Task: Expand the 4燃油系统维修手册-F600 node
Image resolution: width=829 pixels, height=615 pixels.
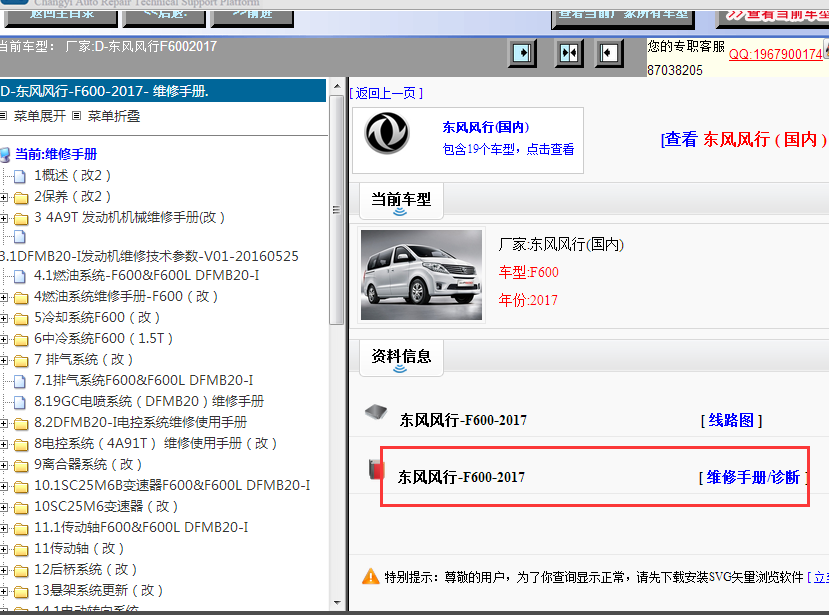Action: [x=4, y=297]
